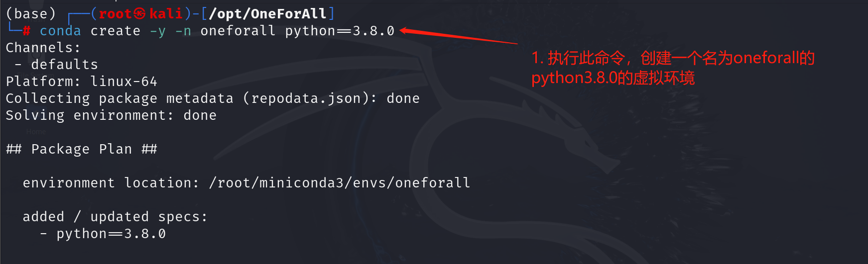Click the red hash prompt symbol
The image size is (868, 264).
[x=27, y=31]
